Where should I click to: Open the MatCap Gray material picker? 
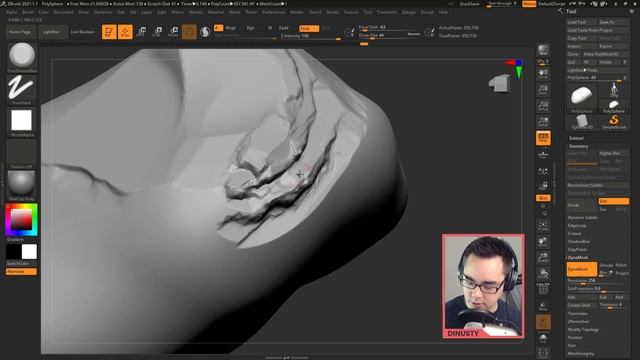(22, 185)
